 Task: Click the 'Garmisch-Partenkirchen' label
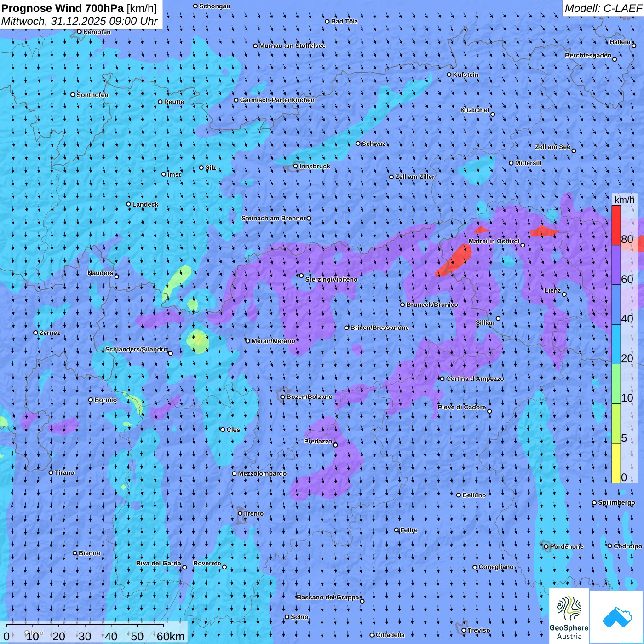[277, 100]
